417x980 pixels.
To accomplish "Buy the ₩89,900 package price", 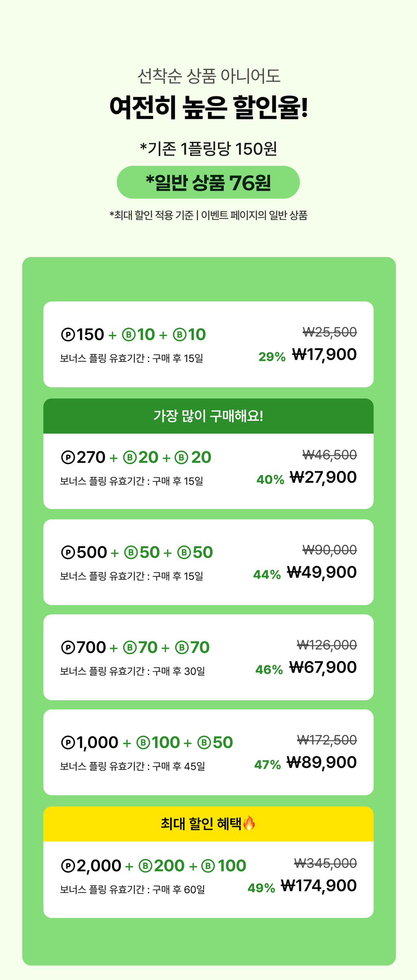I will coord(322,762).
